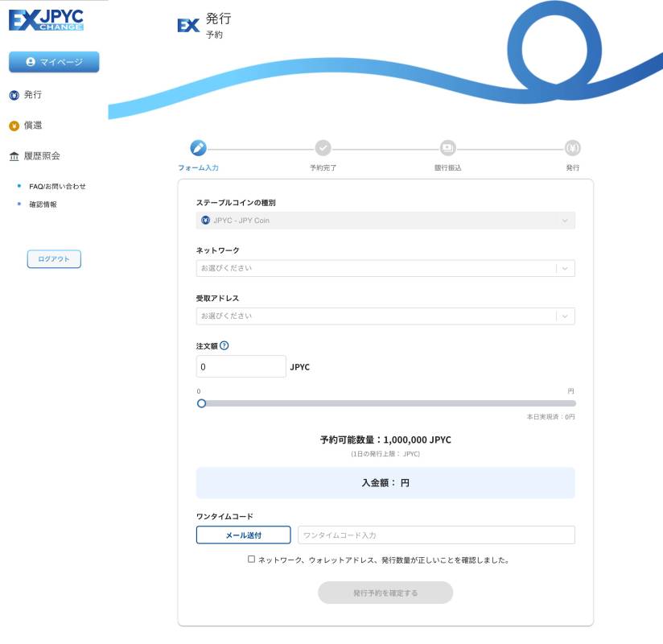Click the order amount slider handle
This screenshot has height=644, width=663.
(201, 403)
